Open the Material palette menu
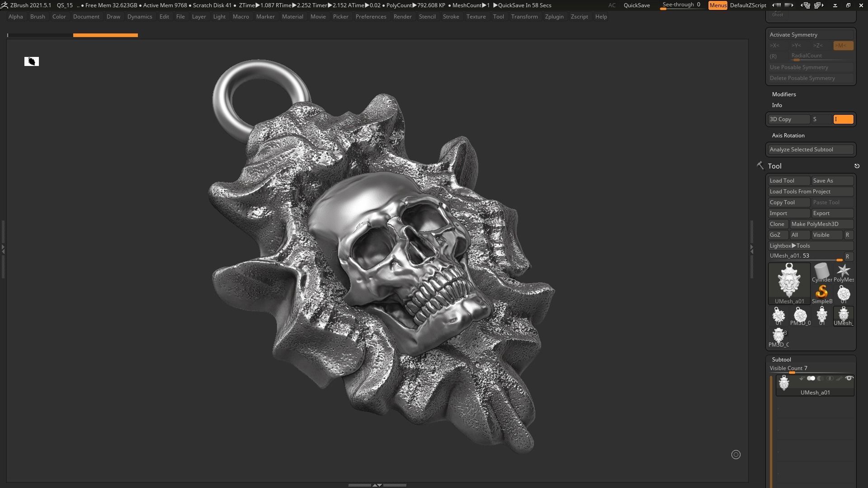Image resolution: width=868 pixels, height=488 pixels. pos(292,17)
